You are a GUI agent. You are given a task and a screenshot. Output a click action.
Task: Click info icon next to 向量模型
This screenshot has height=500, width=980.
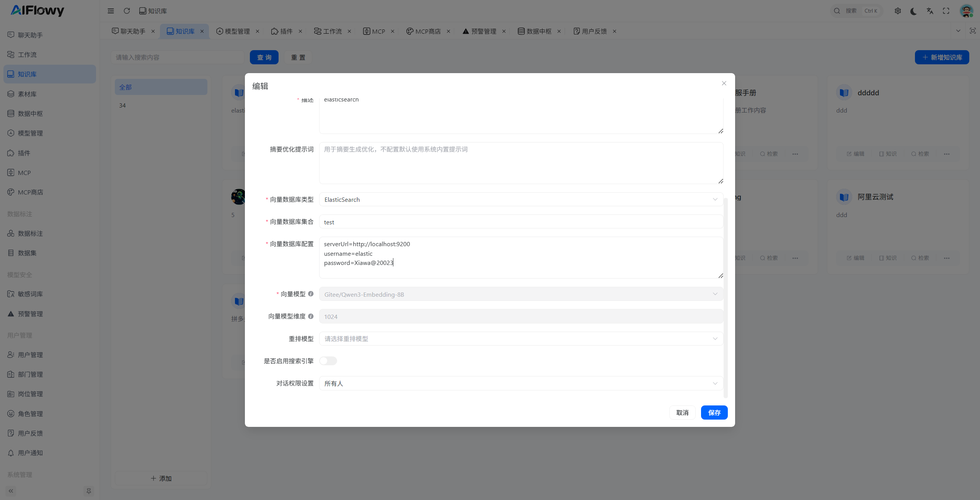(x=311, y=294)
